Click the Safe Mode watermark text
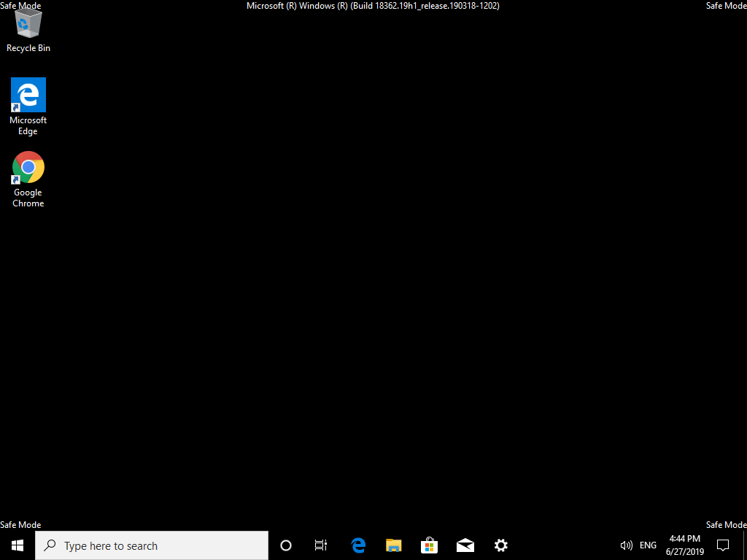This screenshot has width=747, height=560. coord(20,524)
